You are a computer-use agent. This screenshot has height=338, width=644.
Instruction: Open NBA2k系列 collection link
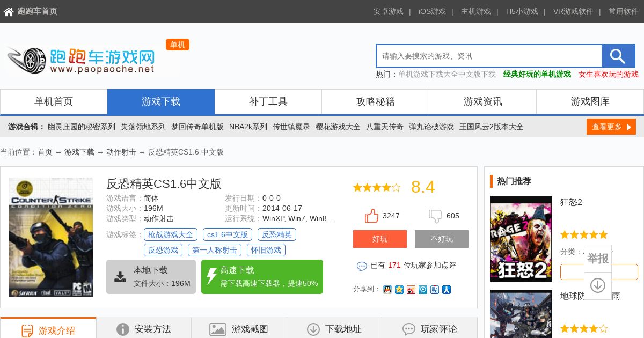[248, 127]
